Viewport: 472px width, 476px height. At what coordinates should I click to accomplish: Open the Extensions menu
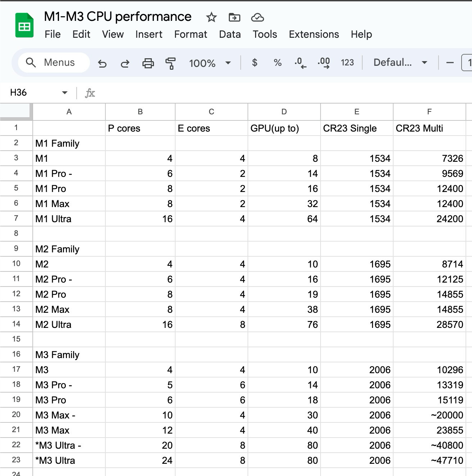(314, 35)
